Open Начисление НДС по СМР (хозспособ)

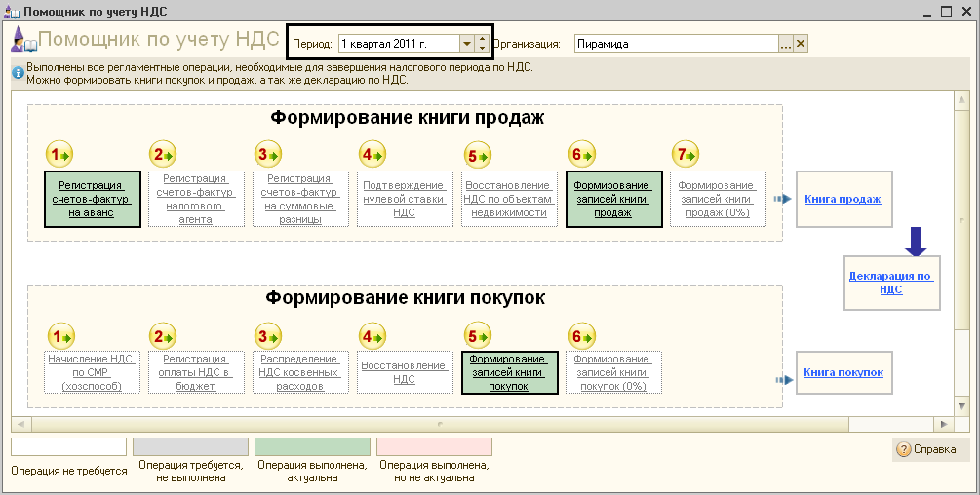92,372
